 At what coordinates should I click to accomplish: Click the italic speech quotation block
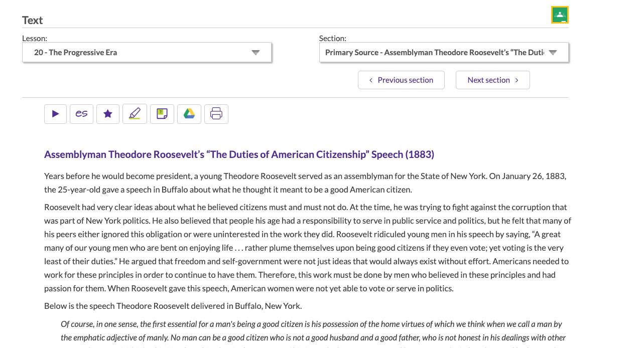[x=313, y=333]
